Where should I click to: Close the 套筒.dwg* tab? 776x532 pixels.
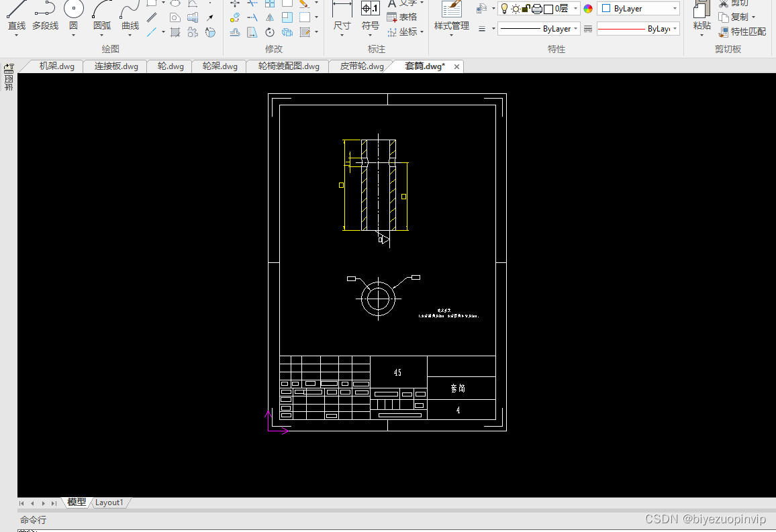456,66
